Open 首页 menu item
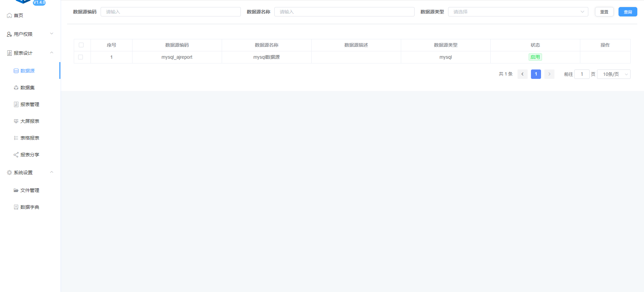The width and height of the screenshot is (644, 292). 30,15
